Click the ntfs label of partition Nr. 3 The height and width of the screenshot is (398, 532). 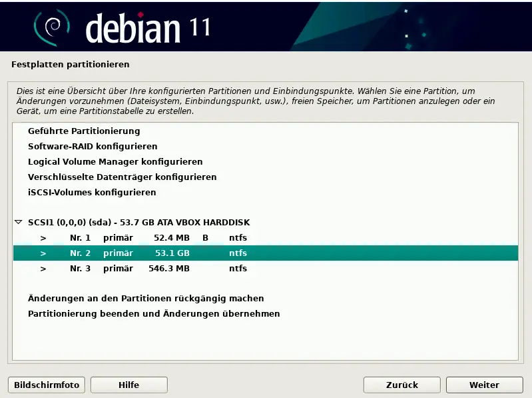(238, 268)
